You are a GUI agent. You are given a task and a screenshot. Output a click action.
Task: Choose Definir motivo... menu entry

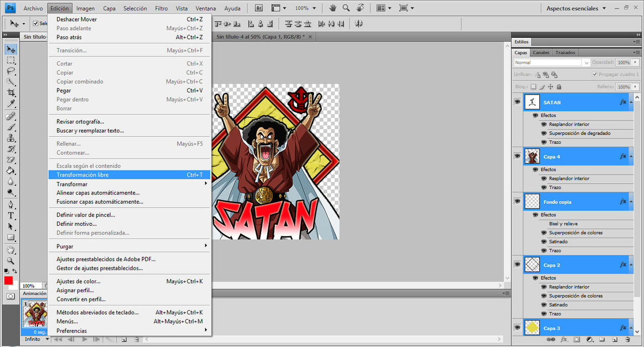(x=130, y=224)
